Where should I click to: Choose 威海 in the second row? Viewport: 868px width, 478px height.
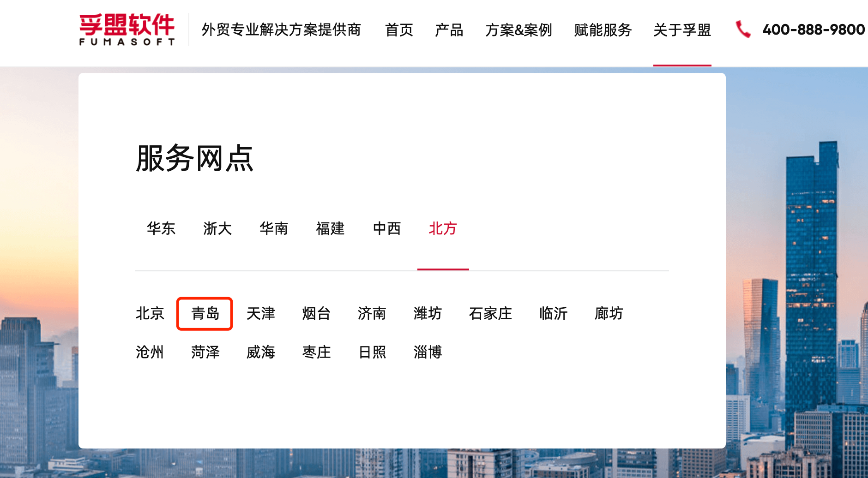(x=261, y=353)
